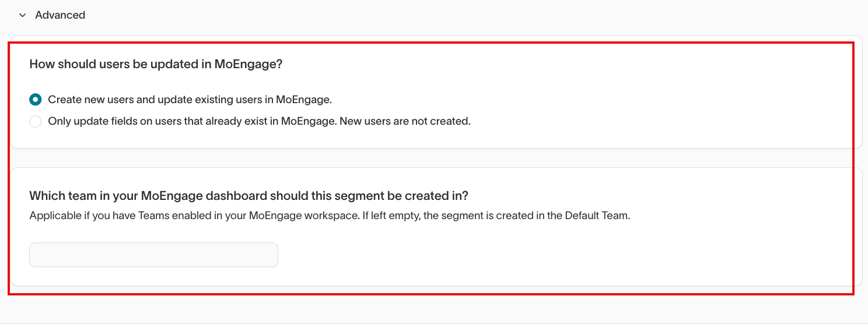Select 'Only update fields on users' radio option
The height and width of the screenshot is (324, 868).
point(36,122)
